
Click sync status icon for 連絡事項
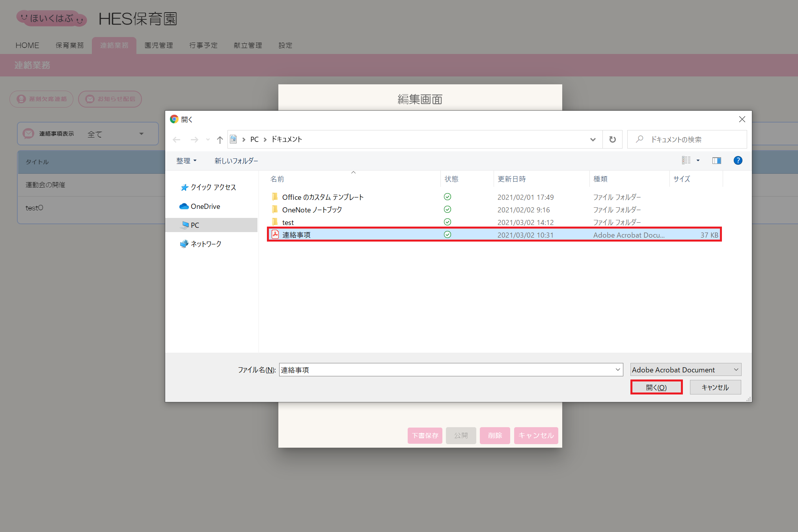click(447, 234)
